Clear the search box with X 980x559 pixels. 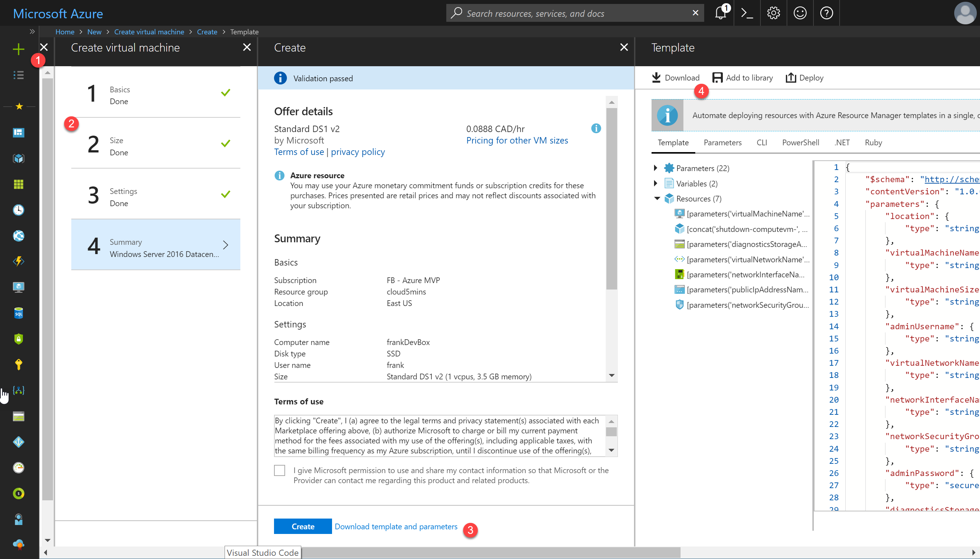pos(695,13)
